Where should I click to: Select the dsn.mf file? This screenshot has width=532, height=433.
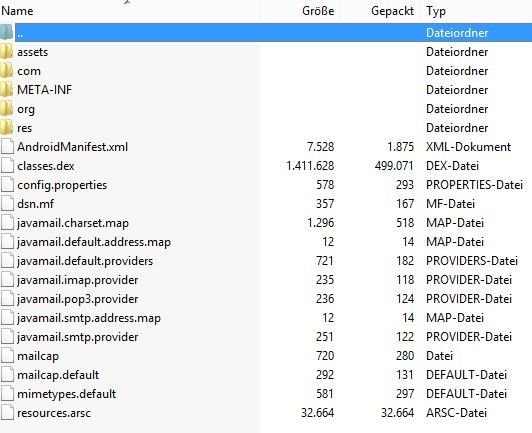tap(266, 204)
